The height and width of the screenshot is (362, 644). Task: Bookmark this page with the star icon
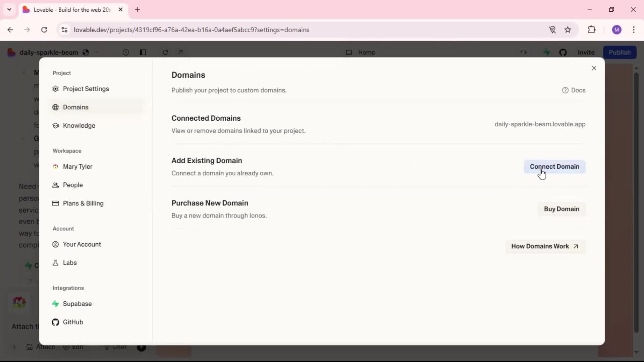coord(568,30)
